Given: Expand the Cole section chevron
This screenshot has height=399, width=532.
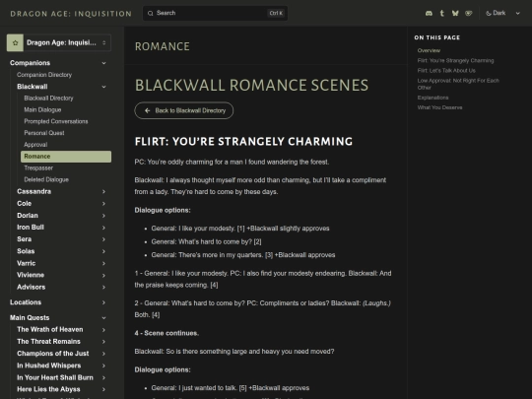Looking at the screenshot, I should [x=103, y=204].
